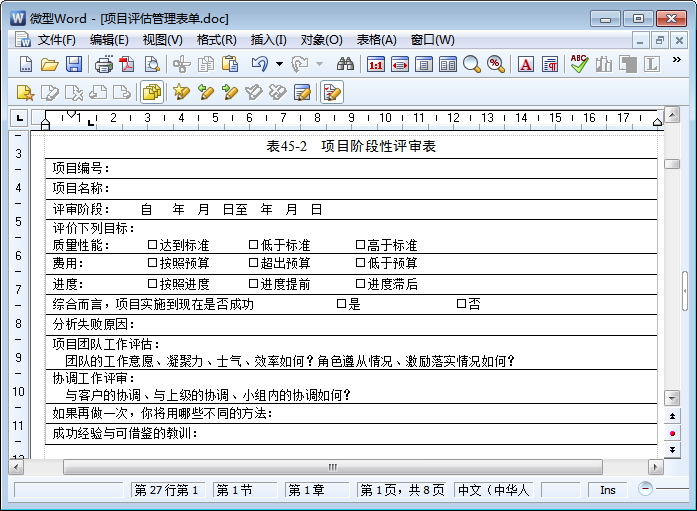Open the 文件(F) menu

[56, 40]
